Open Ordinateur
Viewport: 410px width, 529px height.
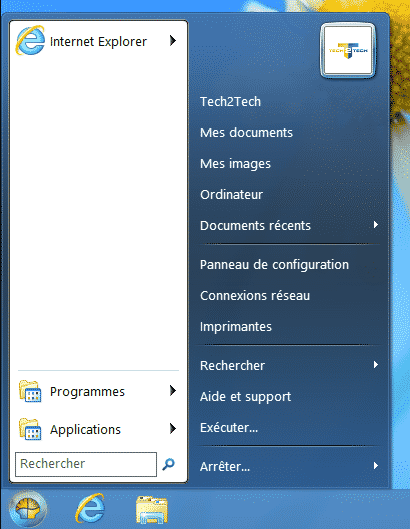[x=231, y=195]
